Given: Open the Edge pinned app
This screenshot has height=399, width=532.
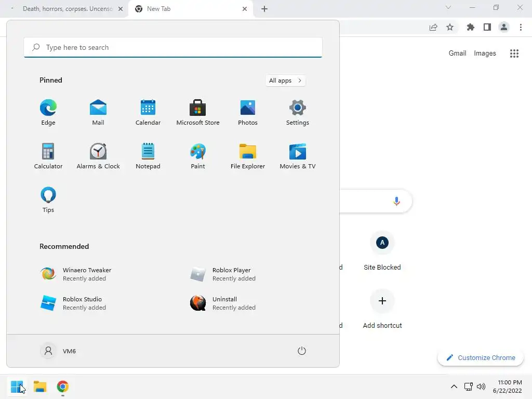Looking at the screenshot, I should coord(48,113).
